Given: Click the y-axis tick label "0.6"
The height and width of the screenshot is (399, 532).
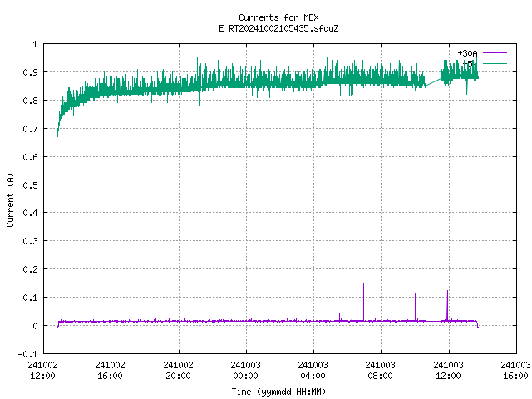Looking at the screenshot, I should (30, 157).
